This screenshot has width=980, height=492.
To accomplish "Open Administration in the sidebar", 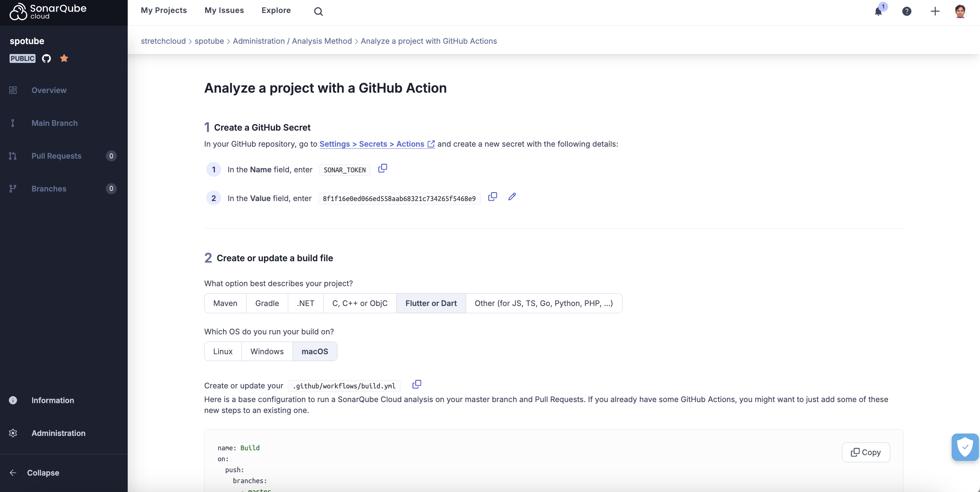I will [58, 433].
